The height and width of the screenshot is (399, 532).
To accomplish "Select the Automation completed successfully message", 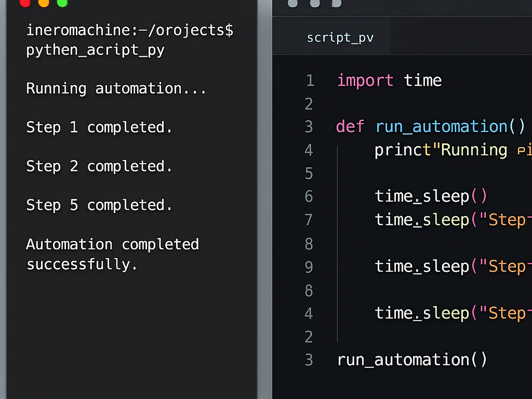I will coord(112,254).
